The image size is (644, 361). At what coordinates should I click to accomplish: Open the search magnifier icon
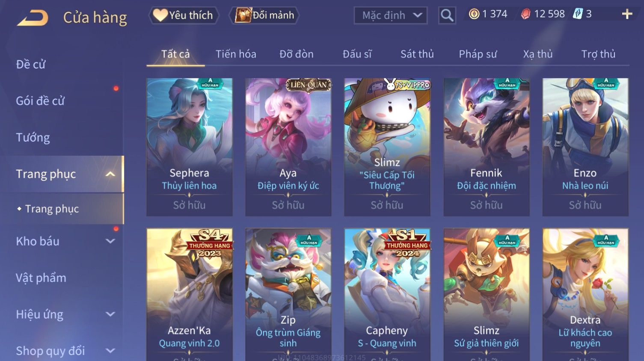(447, 15)
